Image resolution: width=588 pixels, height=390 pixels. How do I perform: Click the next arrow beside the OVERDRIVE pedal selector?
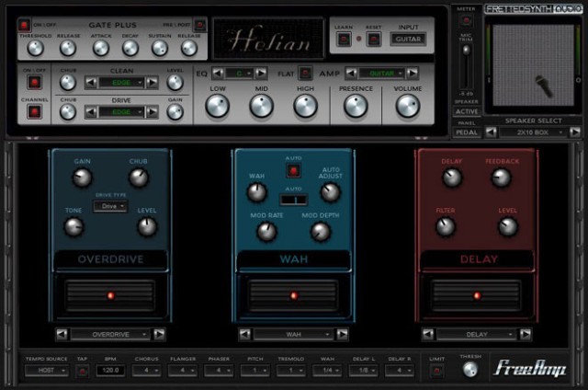[159, 334]
